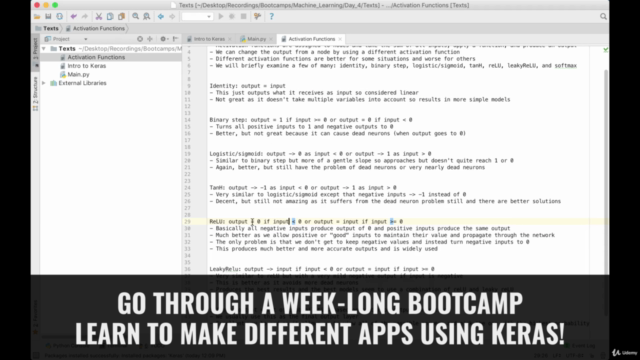
Task: Click the Debug bug icon
Action: click(x=232, y=16)
